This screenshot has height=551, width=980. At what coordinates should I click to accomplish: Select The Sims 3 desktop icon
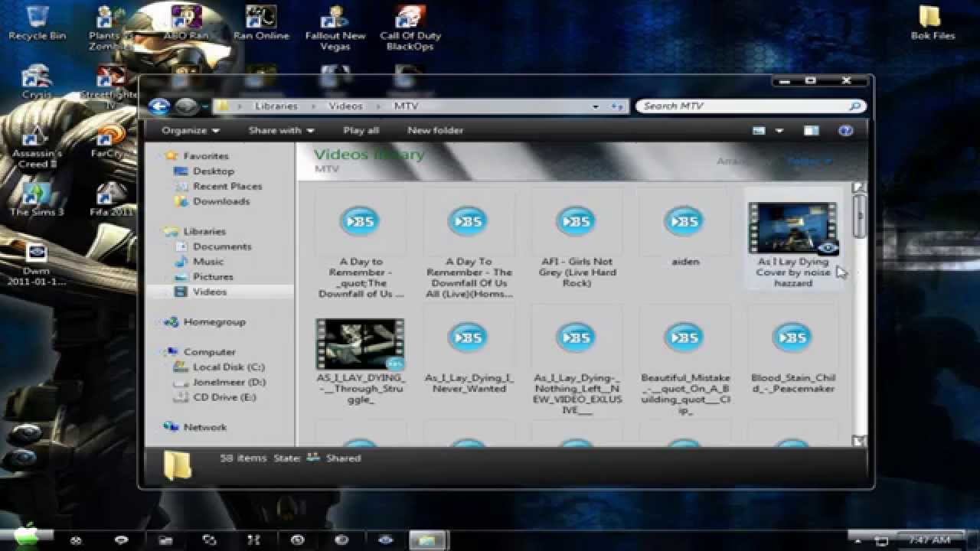pyautogui.click(x=37, y=199)
